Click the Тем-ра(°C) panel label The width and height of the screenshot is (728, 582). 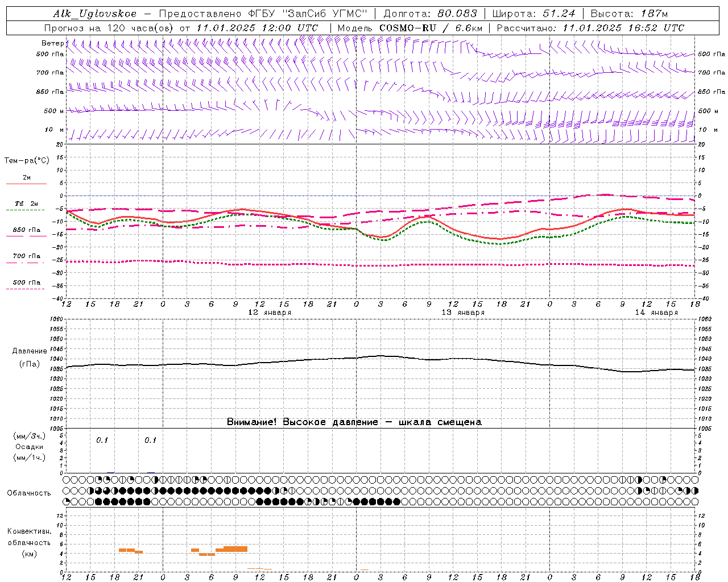(27, 161)
